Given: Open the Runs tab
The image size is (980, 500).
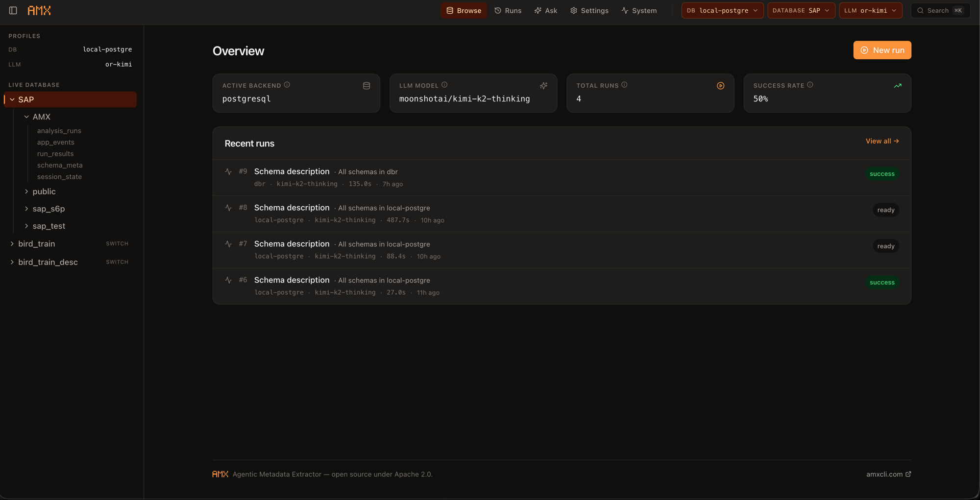Looking at the screenshot, I should (x=508, y=10).
